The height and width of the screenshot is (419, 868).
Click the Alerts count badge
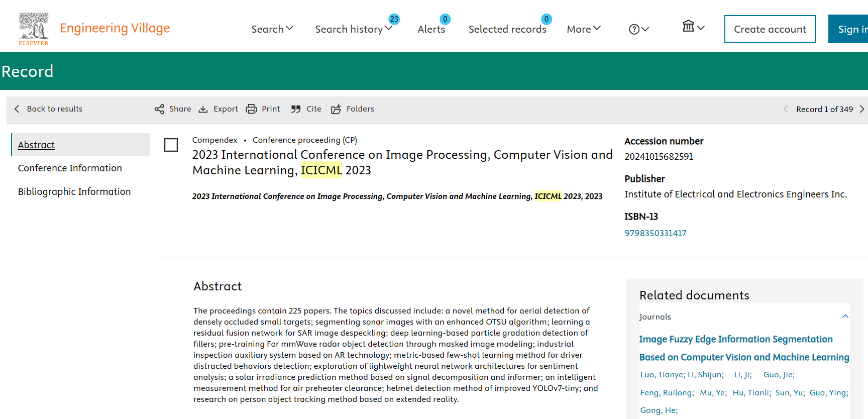click(445, 19)
